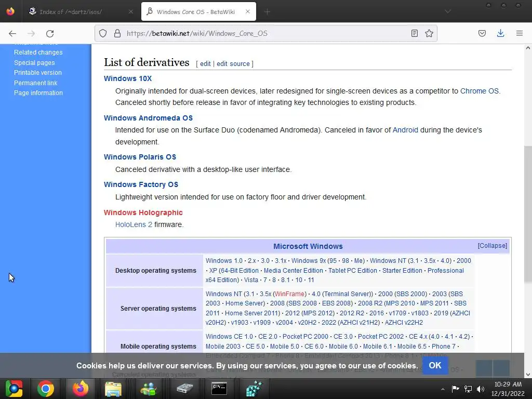
Task: Click edit source for List of derivatives
Action: 233,64
